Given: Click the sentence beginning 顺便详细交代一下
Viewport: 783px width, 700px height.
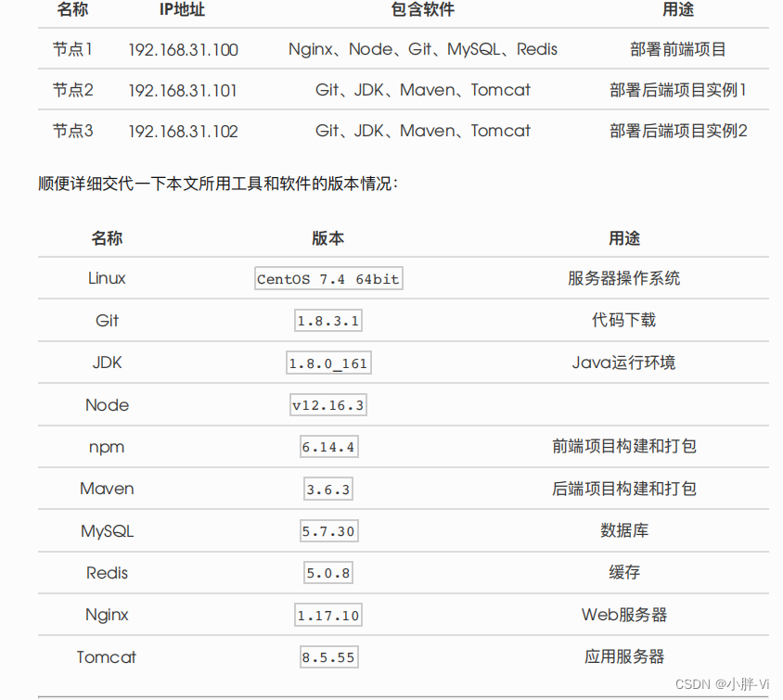Looking at the screenshot, I should tap(218, 184).
